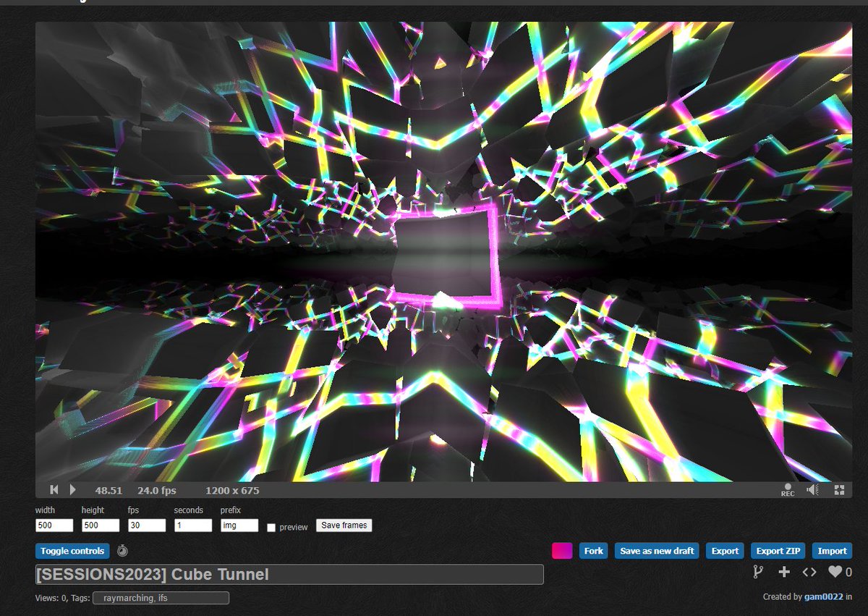Enable the preview checkbox
The width and height of the screenshot is (868, 616).
click(x=271, y=527)
